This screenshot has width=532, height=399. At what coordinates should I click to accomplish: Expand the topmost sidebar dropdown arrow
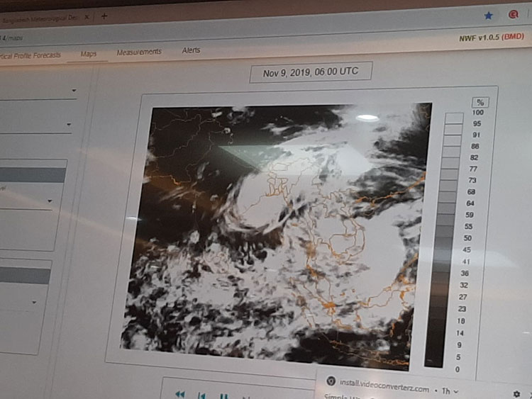[x=74, y=91]
